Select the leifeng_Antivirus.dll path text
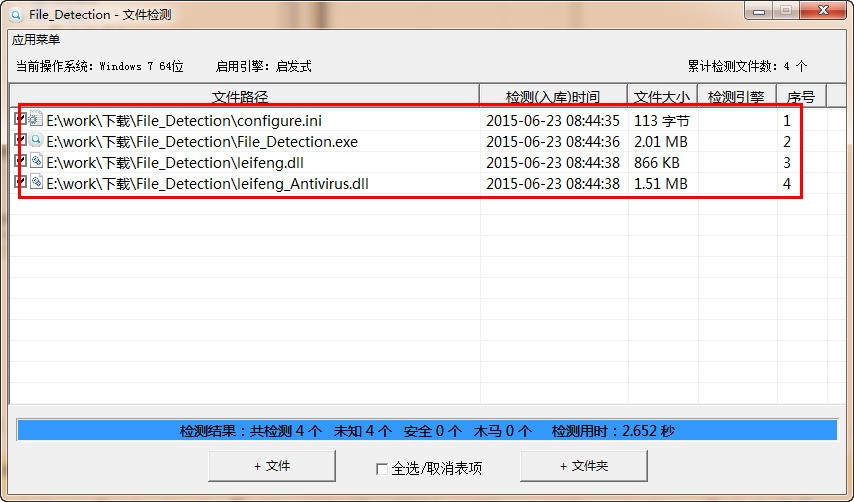The height and width of the screenshot is (502, 854). (208, 184)
